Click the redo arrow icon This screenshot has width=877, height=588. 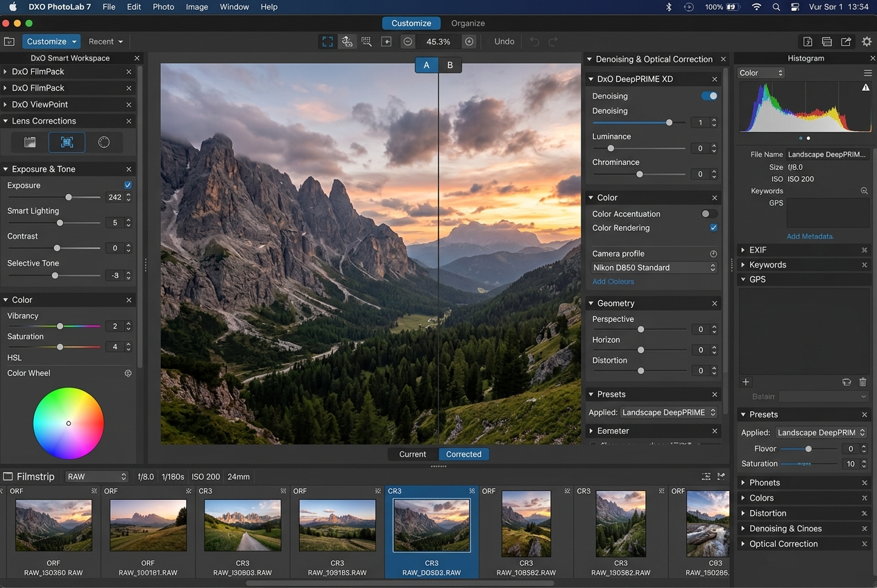tap(553, 42)
